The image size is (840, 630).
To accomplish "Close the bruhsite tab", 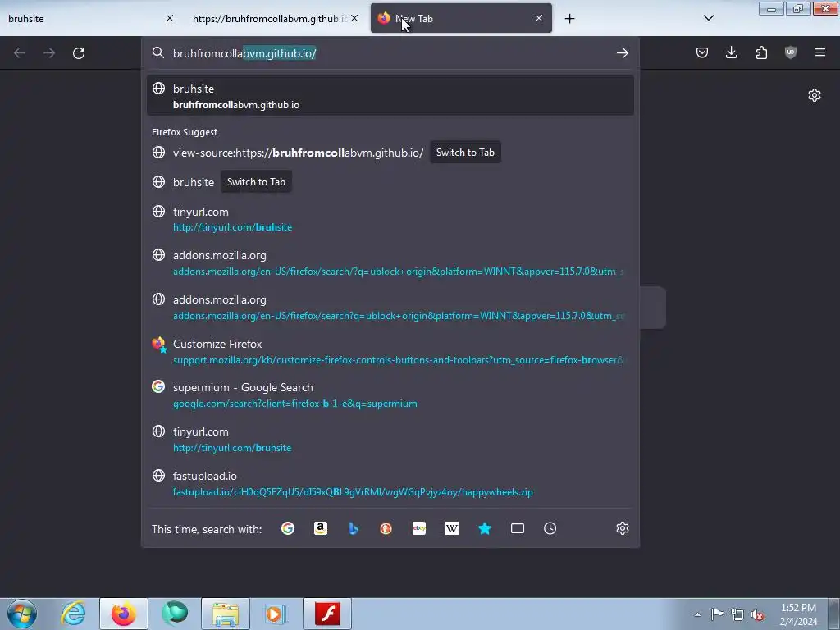I will [x=170, y=19].
